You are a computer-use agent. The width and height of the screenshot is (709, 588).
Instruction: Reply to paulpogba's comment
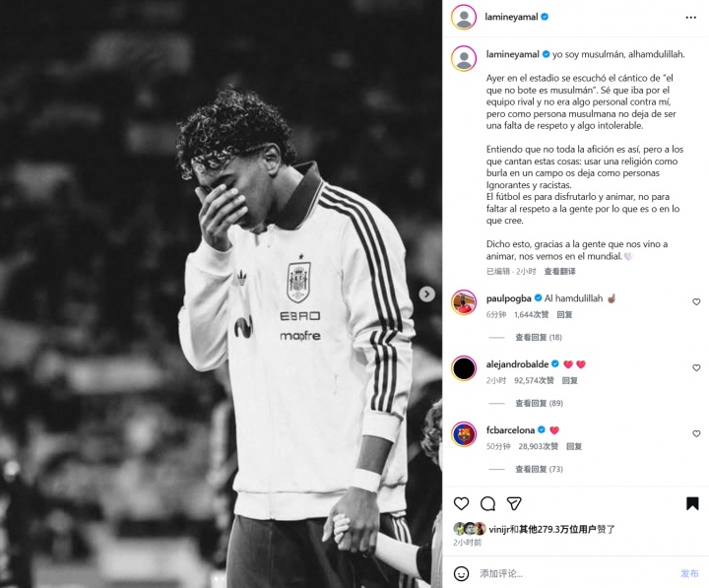pos(564,315)
